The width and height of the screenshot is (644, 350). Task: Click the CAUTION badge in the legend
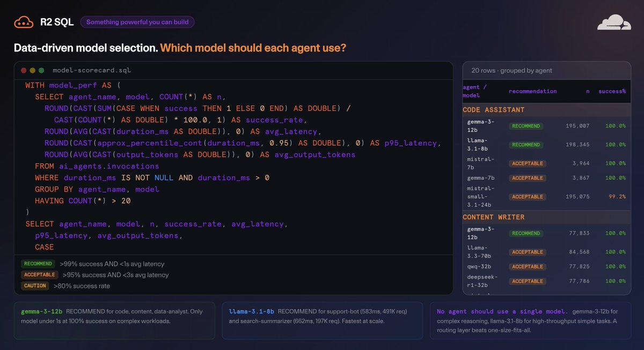[35, 286]
